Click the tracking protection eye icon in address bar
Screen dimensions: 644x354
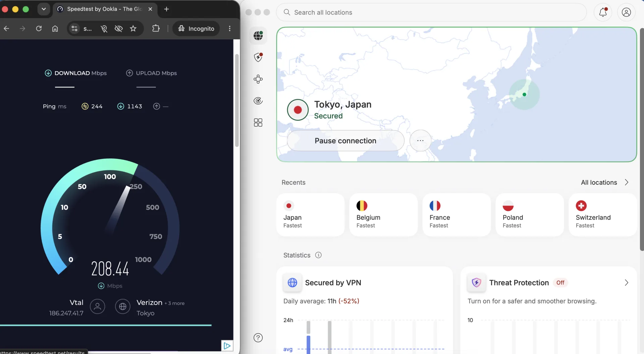tap(118, 29)
